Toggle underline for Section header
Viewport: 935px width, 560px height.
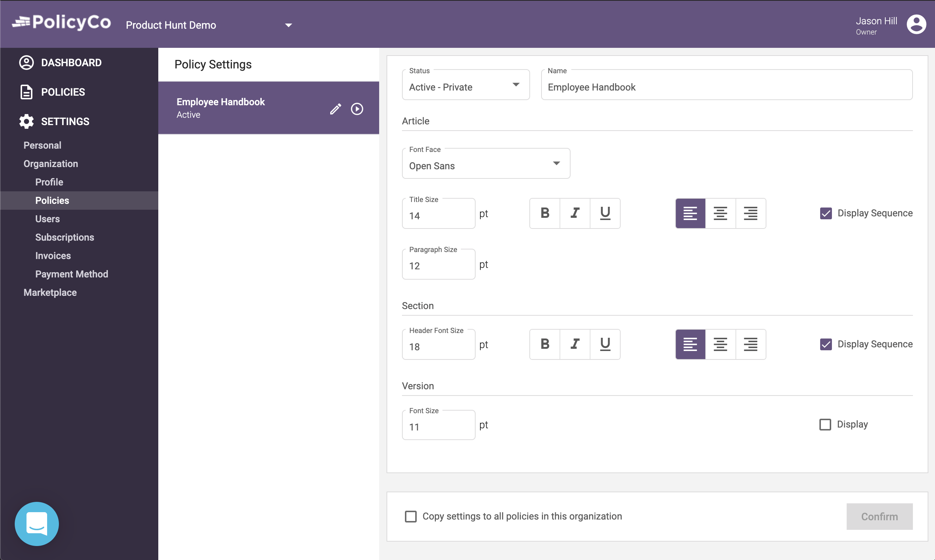tap(605, 344)
